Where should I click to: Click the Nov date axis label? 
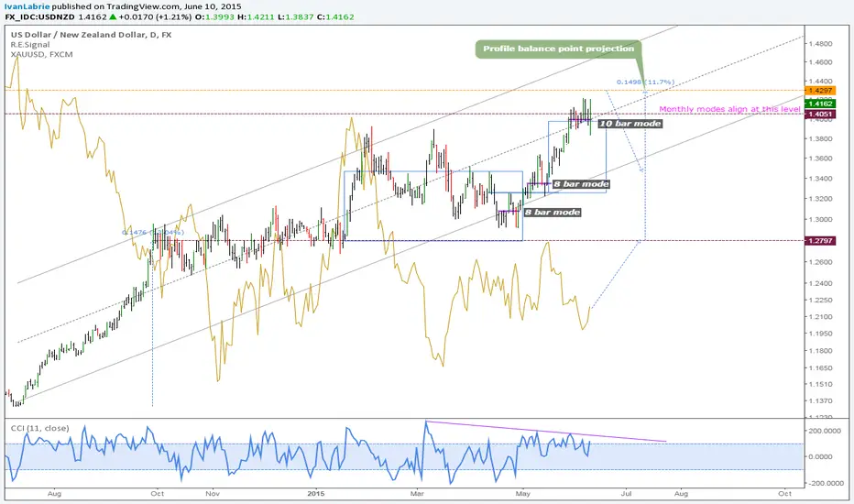pyautogui.click(x=213, y=494)
